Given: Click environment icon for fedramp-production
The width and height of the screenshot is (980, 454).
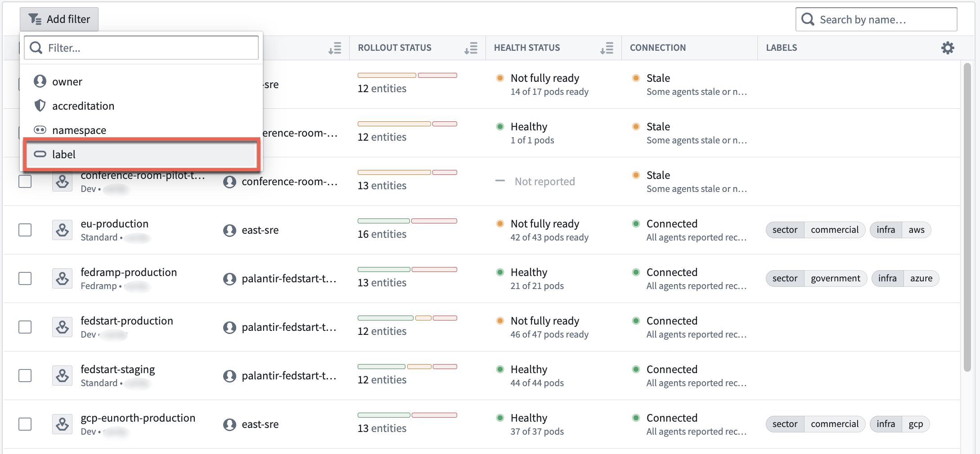Looking at the screenshot, I should point(62,279).
